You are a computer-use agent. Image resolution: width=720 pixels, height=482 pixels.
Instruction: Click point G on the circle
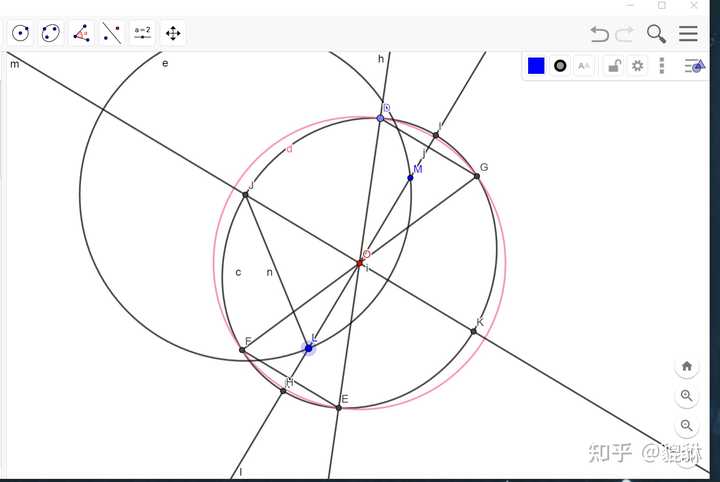click(477, 176)
